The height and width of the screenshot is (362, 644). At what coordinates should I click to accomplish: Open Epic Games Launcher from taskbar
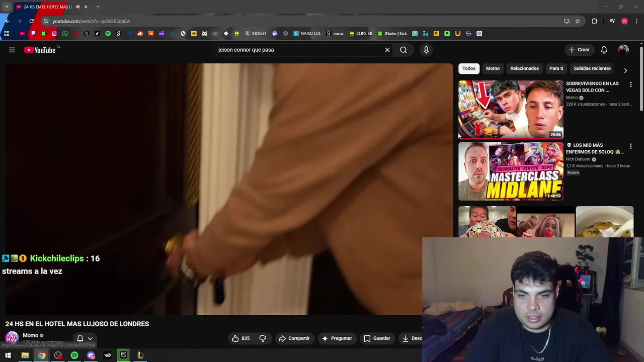coord(124,355)
